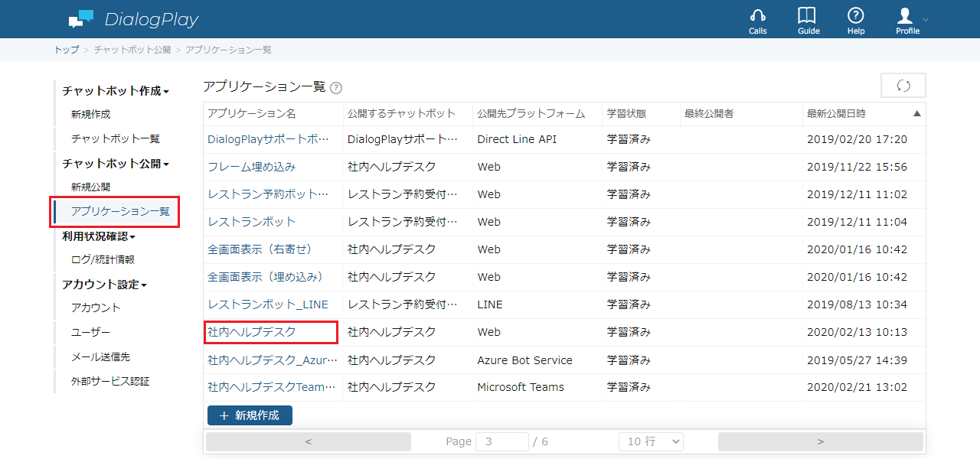Open the 社内ヘルプデスク_Azur… application link
980x459 pixels.
coord(272,360)
